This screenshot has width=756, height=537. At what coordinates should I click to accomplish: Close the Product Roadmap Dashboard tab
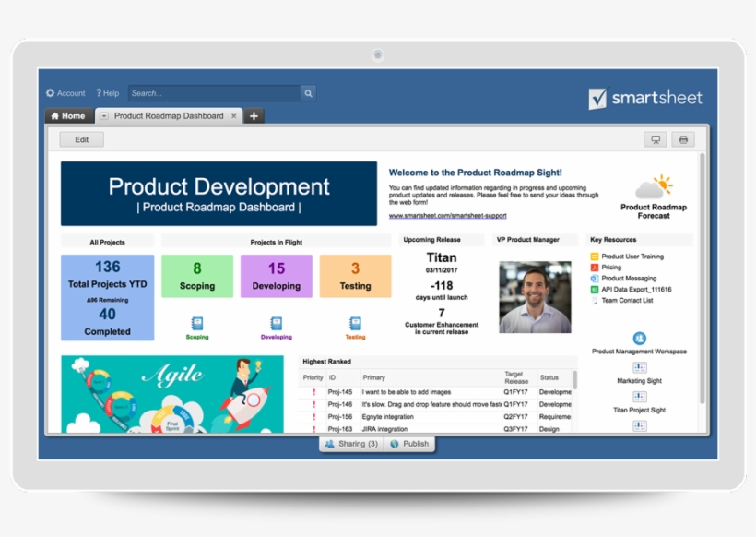tap(234, 115)
